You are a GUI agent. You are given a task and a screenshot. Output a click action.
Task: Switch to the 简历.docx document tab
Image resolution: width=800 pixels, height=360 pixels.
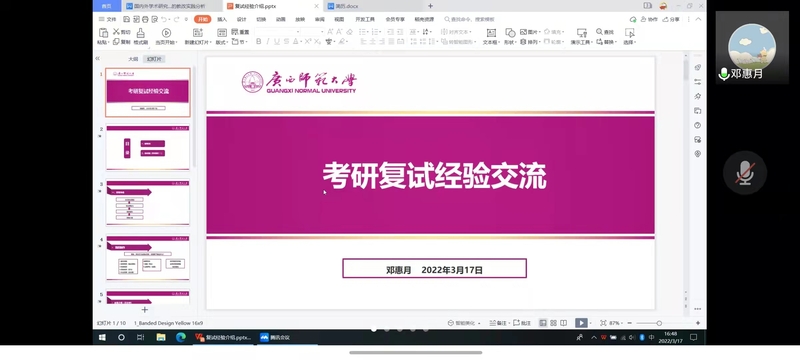(x=343, y=6)
